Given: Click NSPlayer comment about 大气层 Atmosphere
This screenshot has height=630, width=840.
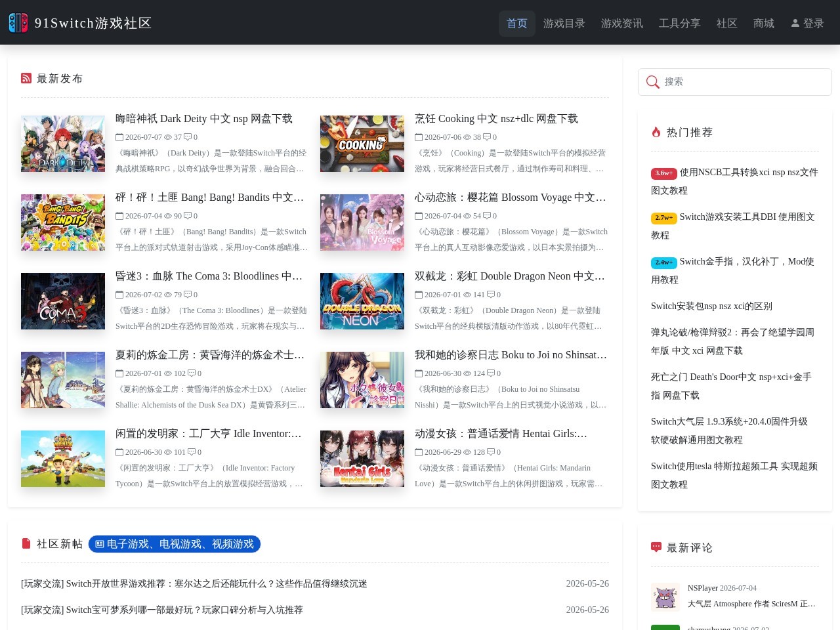Looking at the screenshot, I should point(751,604).
